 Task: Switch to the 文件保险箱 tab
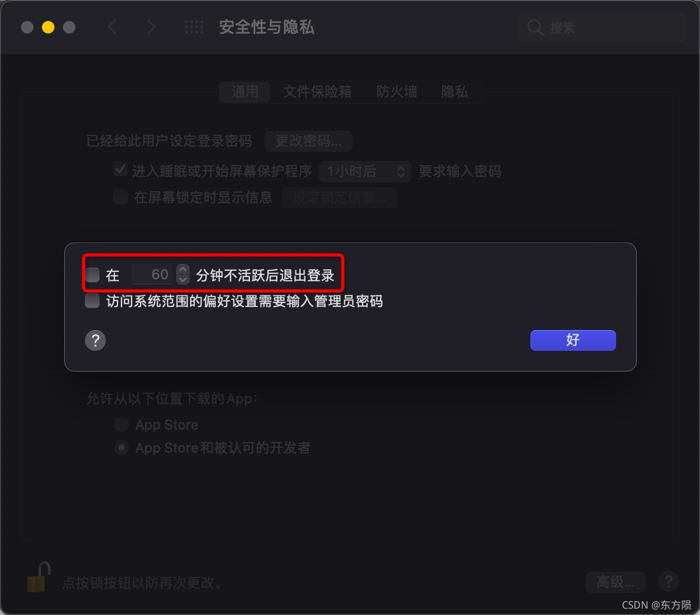(x=317, y=92)
